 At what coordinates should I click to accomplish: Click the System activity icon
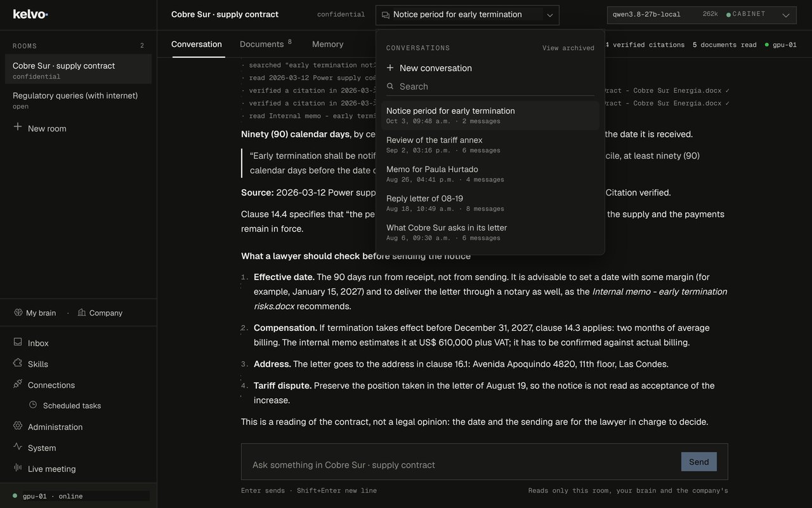(x=18, y=447)
